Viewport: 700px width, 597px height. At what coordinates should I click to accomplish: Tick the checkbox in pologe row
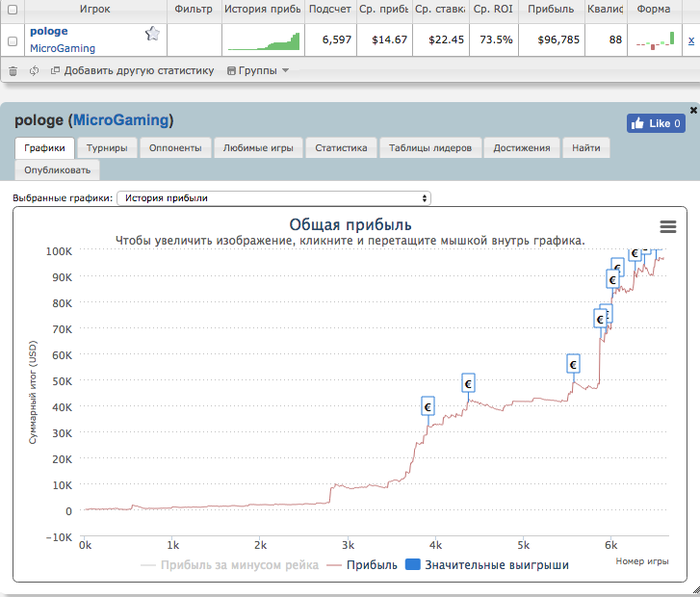(x=13, y=41)
